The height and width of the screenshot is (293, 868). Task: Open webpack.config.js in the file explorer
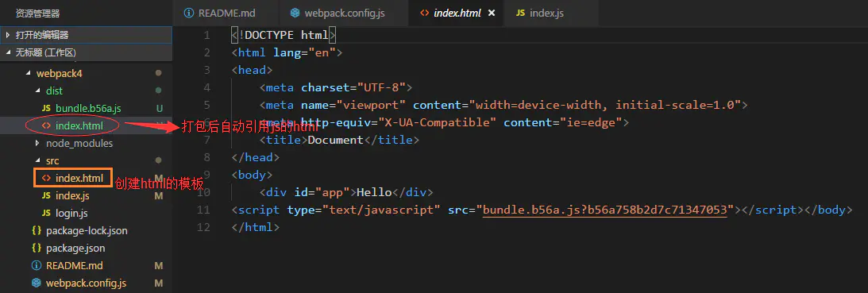[x=86, y=283]
